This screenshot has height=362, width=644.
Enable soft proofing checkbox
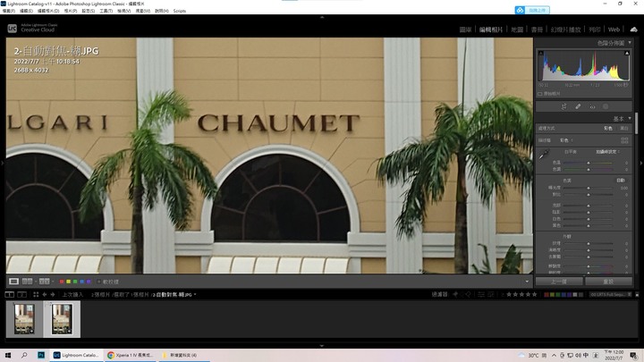coord(98,282)
